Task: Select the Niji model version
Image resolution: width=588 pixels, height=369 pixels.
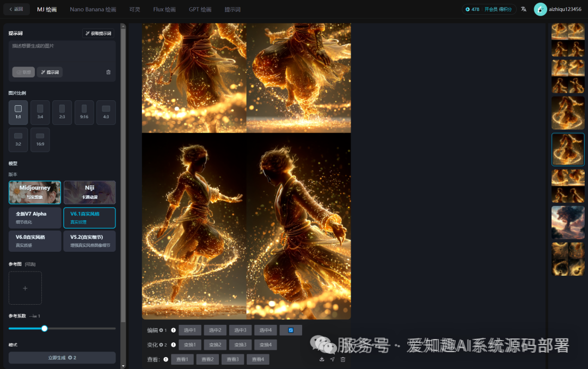Action: pos(89,192)
